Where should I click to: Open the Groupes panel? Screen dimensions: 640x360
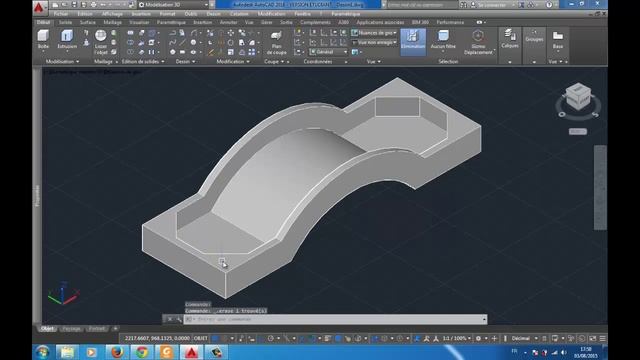point(534,36)
